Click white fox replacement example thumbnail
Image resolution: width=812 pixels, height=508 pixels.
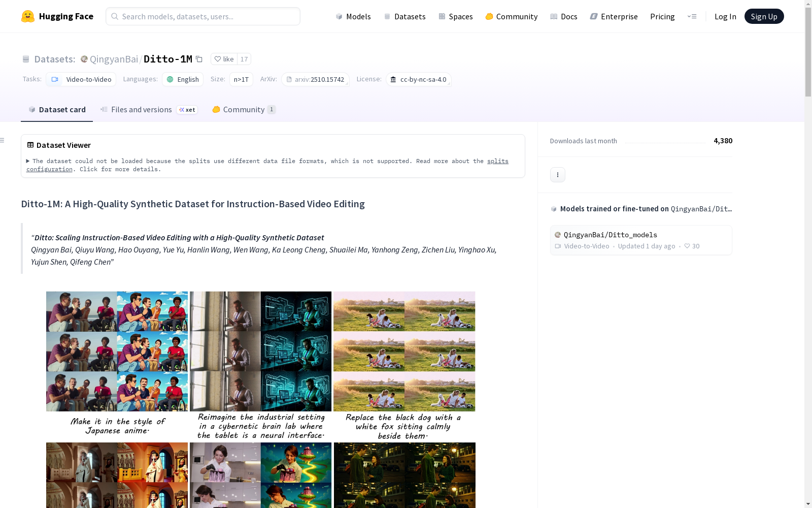point(404,351)
